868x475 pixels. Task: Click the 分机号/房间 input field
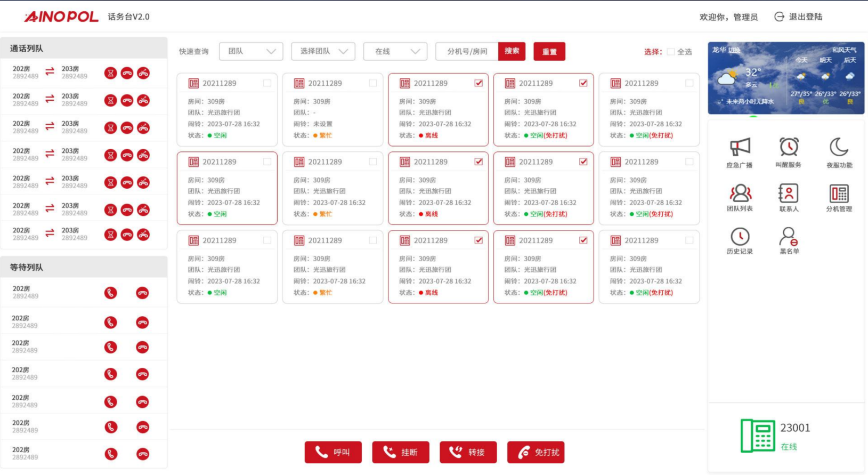coord(467,52)
